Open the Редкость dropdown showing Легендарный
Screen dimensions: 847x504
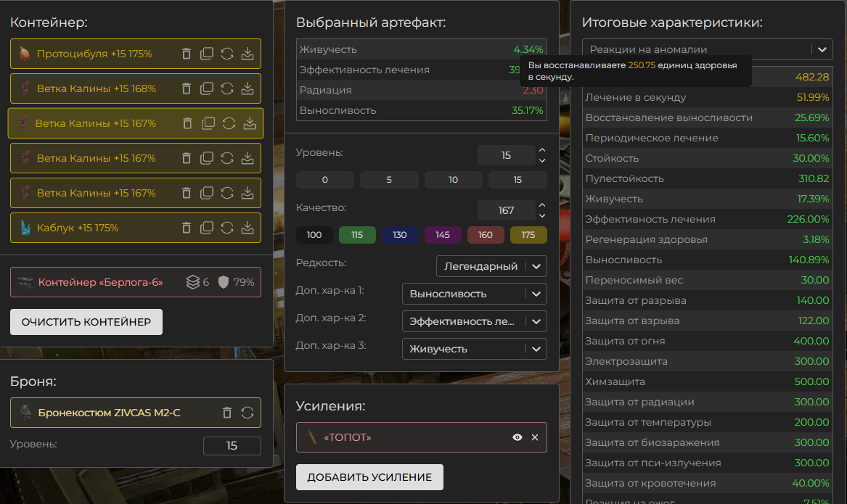pos(491,266)
